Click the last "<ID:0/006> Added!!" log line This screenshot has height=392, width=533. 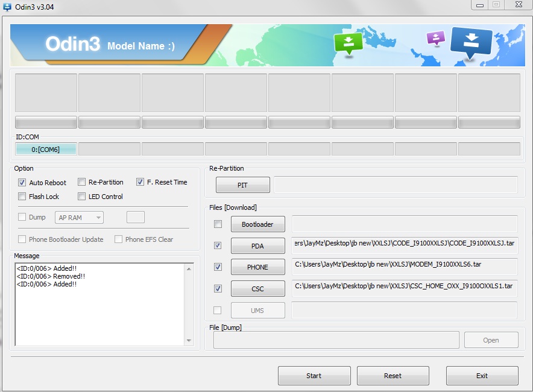coord(46,284)
